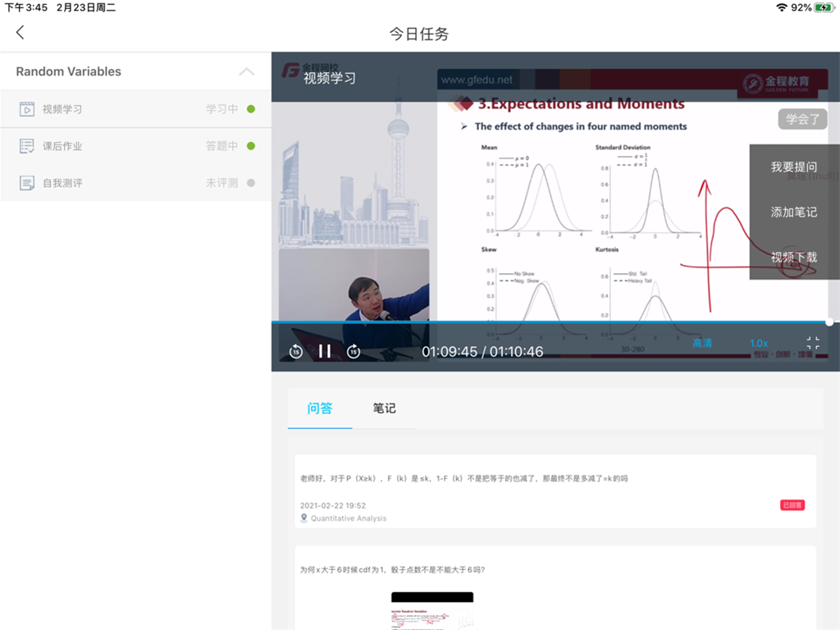Rewind video 15 seconds
840x630 pixels.
[295, 351]
